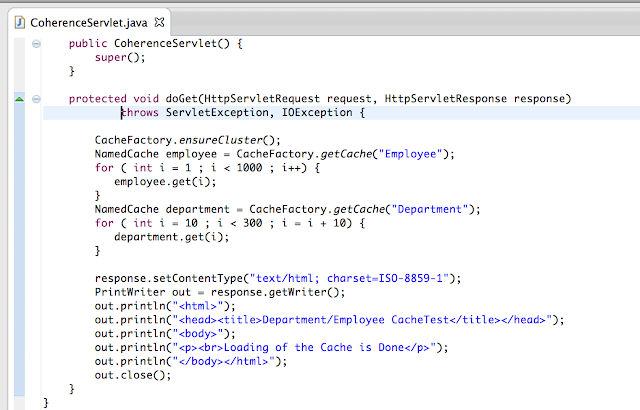Click 'setContentType' in response line
This screenshot has width=640, height=410.
[198, 279]
